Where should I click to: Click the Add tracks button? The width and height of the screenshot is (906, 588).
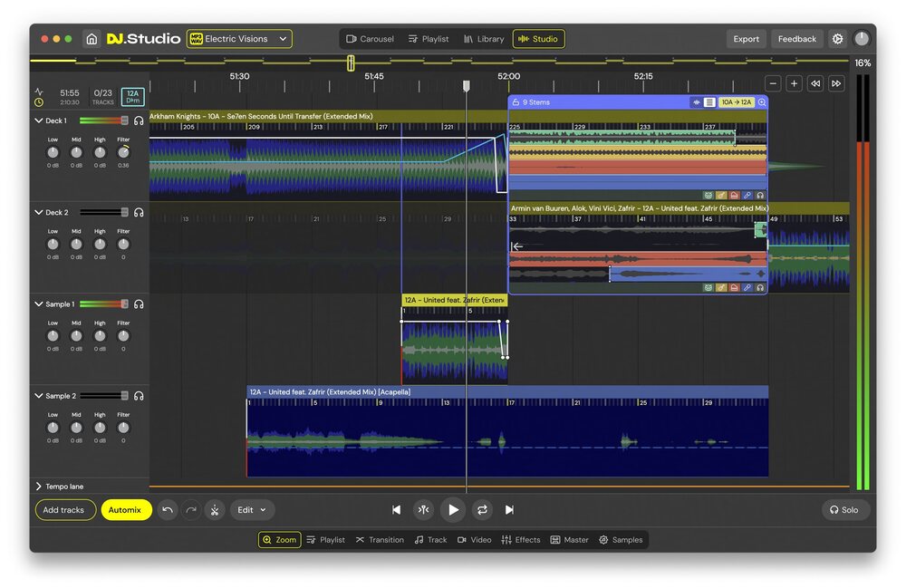pos(64,510)
